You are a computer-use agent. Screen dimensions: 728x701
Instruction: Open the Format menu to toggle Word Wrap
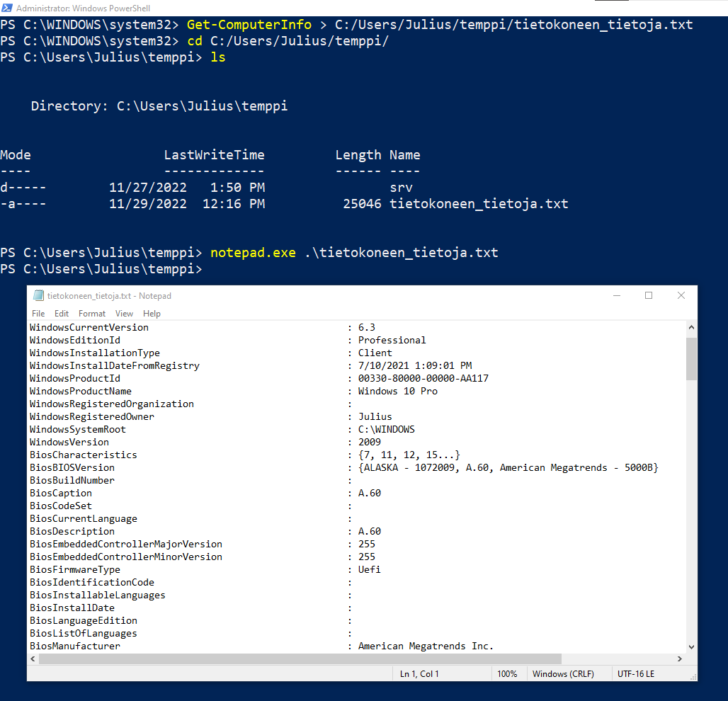91,313
